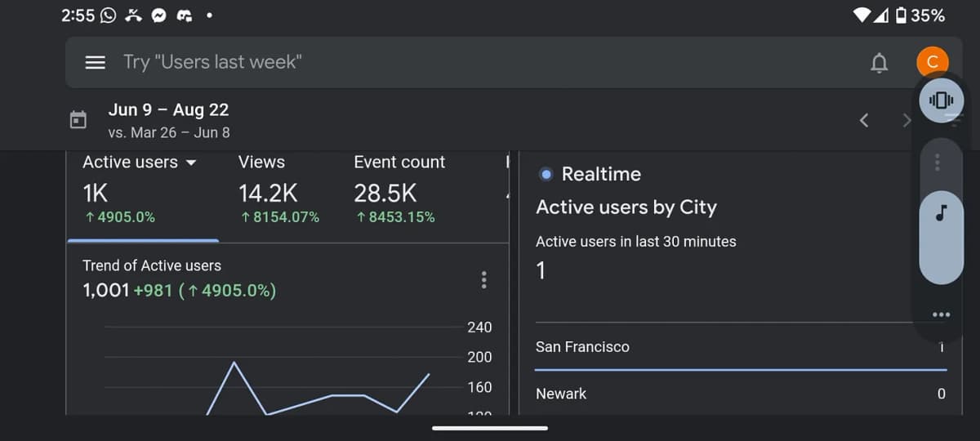980x441 pixels.
Task: Open volume panel more options dots
Action: point(941,315)
